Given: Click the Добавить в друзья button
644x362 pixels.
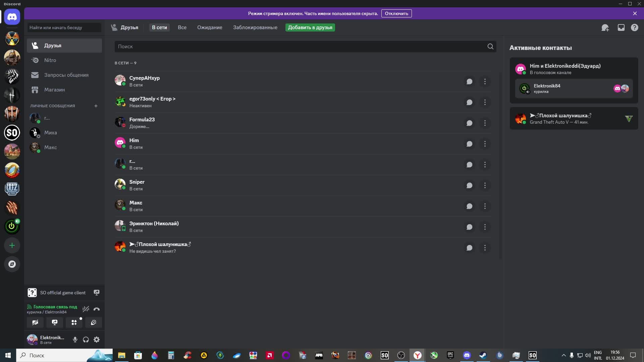Looking at the screenshot, I should pyautogui.click(x=310, y=27).
